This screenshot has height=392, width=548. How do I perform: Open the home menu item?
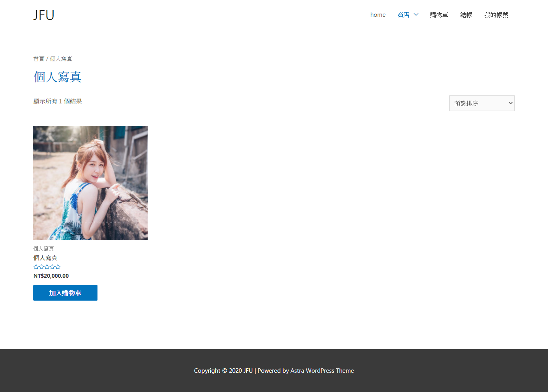point(378,15)
